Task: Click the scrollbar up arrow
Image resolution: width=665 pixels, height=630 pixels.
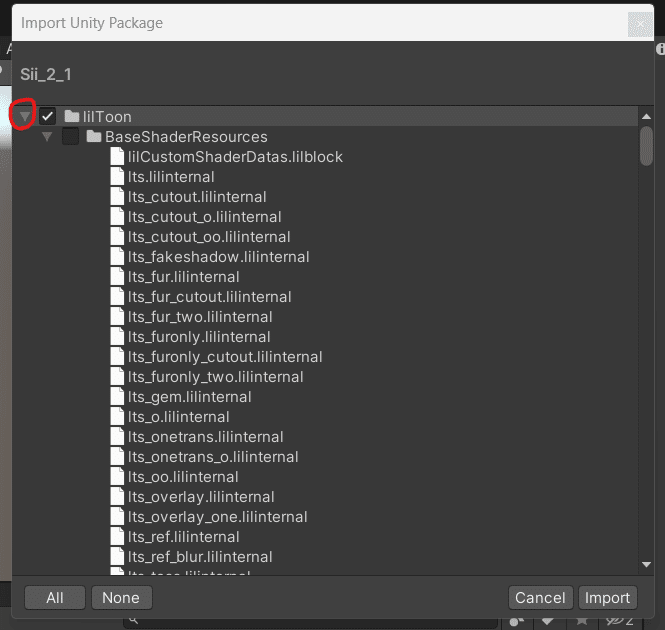Action: tap(646, 116)
